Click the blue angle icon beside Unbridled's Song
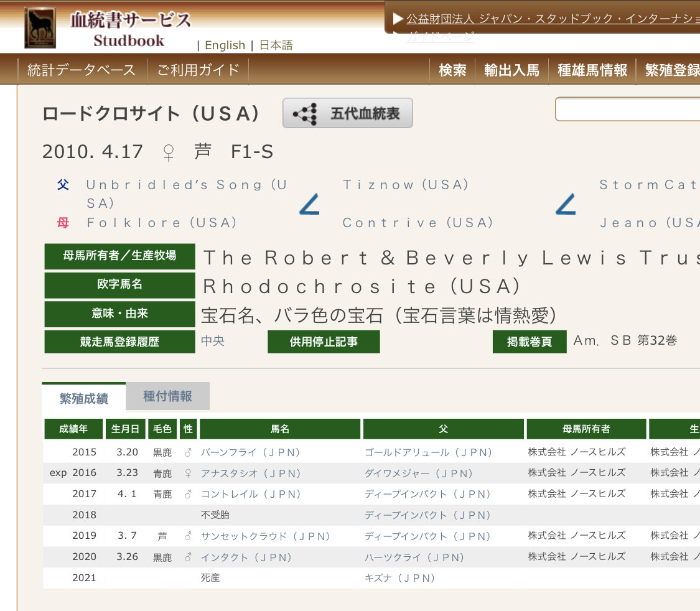This screenshot has width=700, height=611. [309, 204]
